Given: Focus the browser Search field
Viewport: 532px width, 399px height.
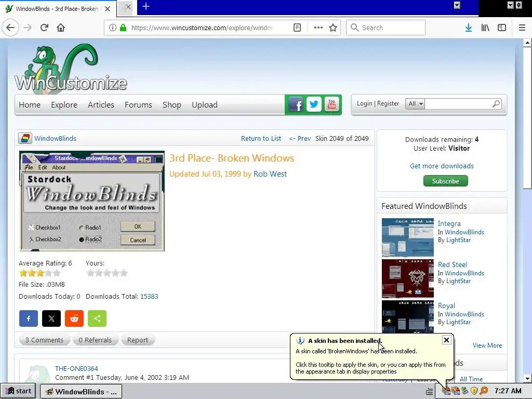Looking at the screenshot, I should 386,28.
